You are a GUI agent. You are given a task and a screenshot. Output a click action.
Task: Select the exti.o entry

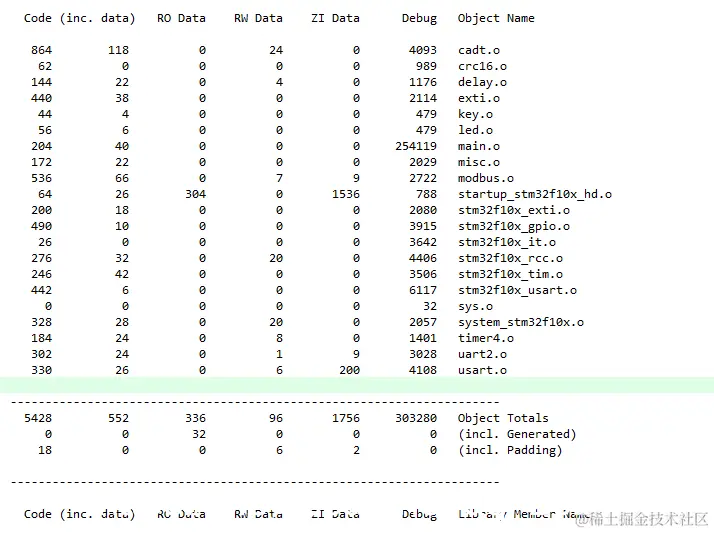click(479, 98)
